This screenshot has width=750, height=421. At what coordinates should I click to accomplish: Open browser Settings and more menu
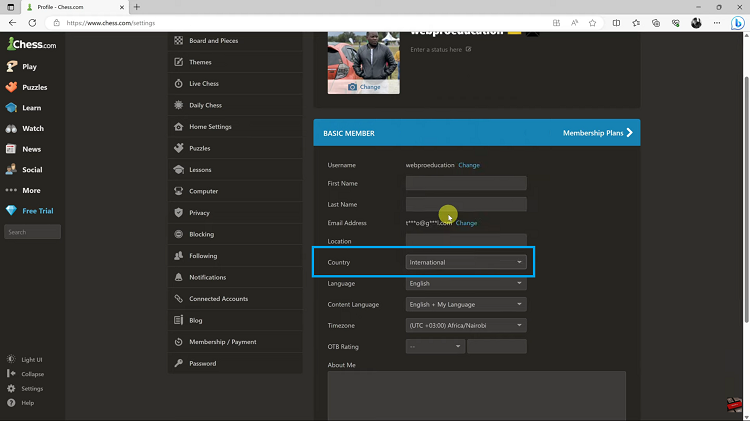click(717, 23)
